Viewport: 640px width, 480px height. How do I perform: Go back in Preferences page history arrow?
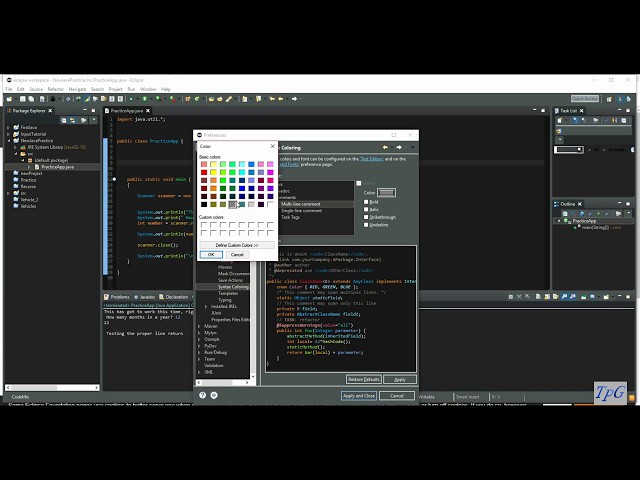tap(385, 147)
